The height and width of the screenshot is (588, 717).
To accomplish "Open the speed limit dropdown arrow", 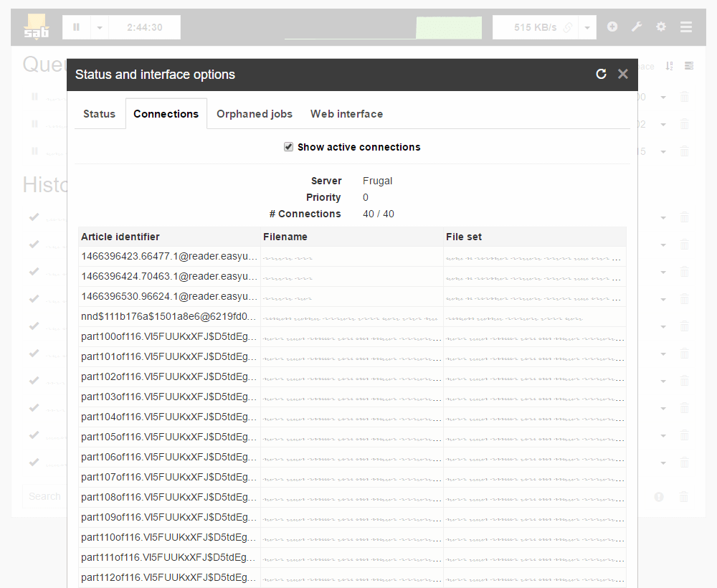I will click(x=587, y=27).
